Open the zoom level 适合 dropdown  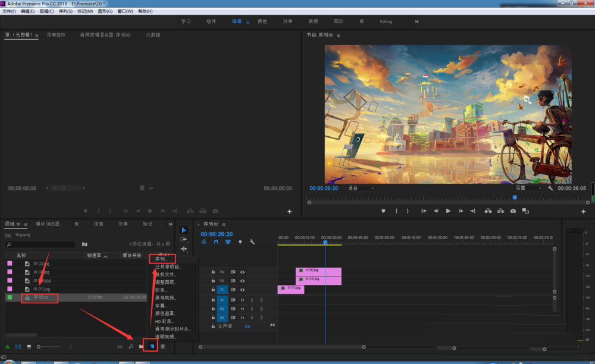click(361, 188)
